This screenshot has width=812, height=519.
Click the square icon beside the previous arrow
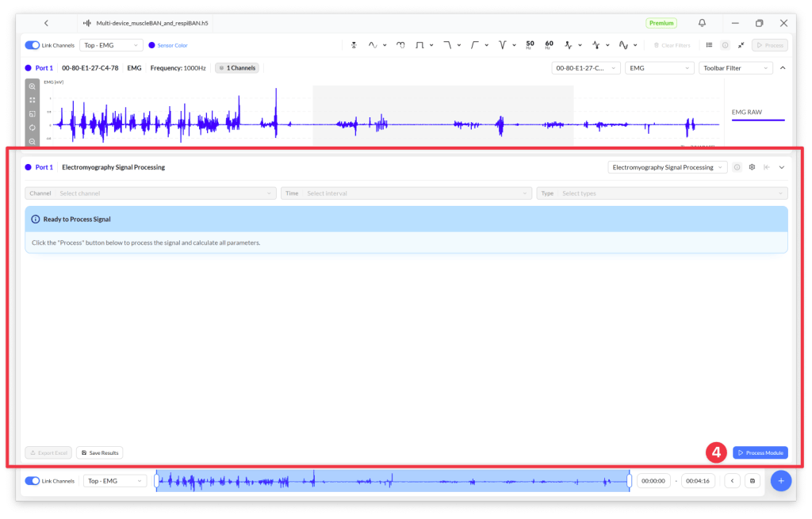753,481
